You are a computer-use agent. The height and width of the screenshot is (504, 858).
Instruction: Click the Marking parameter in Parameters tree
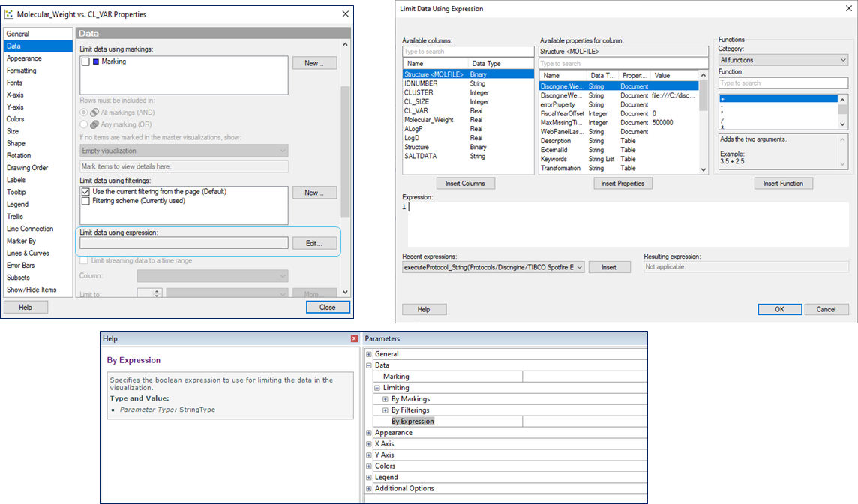coord(396,376)
